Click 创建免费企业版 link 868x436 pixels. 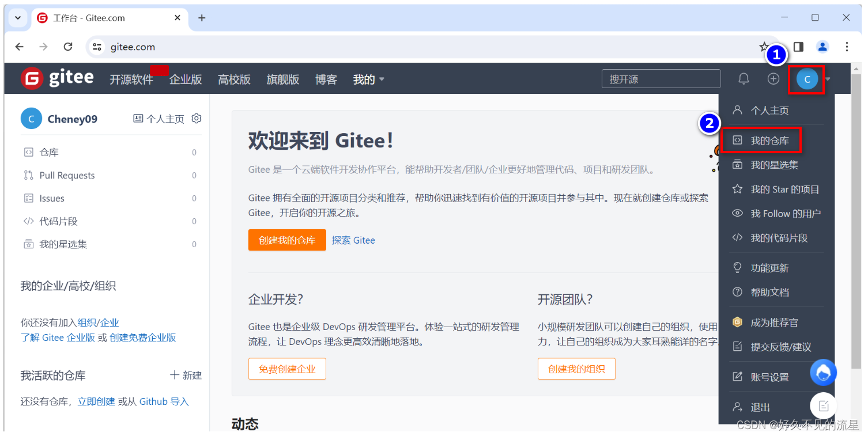point(143,338)
